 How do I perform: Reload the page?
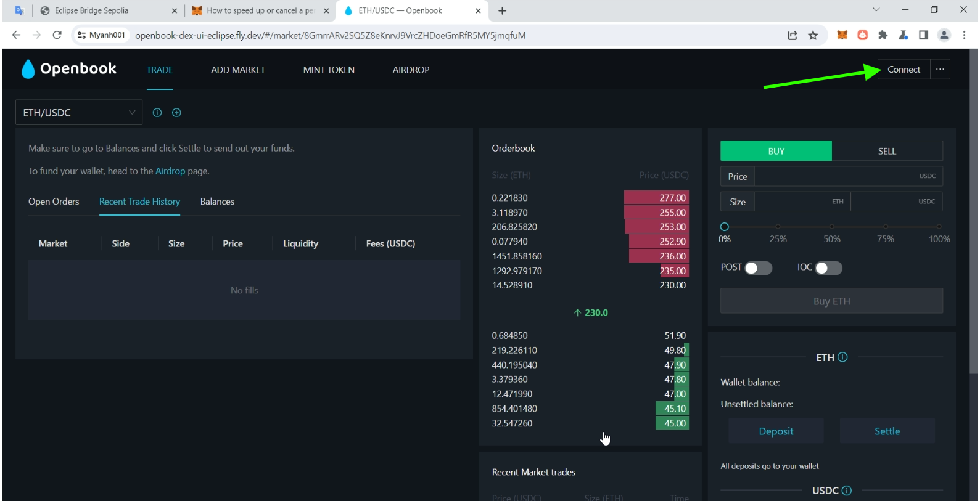pyautogui.click(x=57, y=35)
